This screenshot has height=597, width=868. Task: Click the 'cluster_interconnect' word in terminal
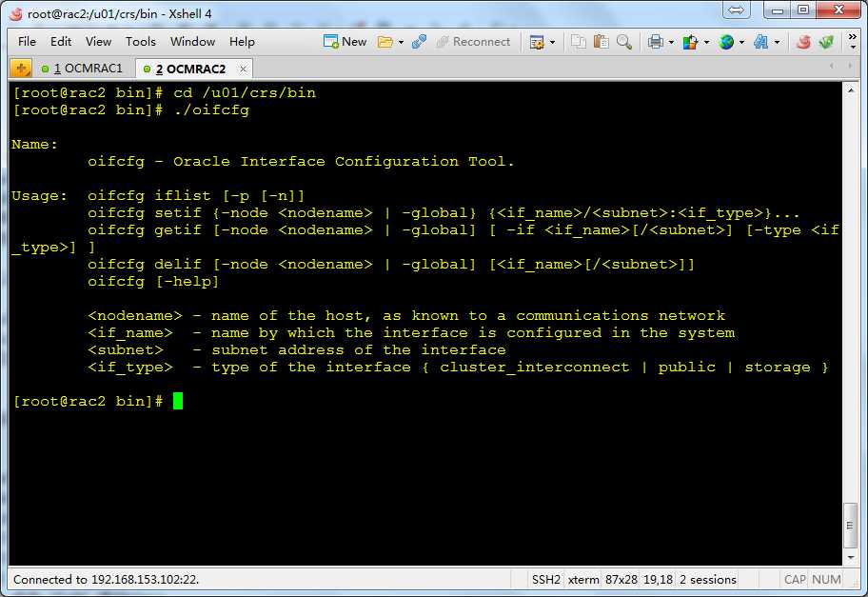(x=535, y=368)
